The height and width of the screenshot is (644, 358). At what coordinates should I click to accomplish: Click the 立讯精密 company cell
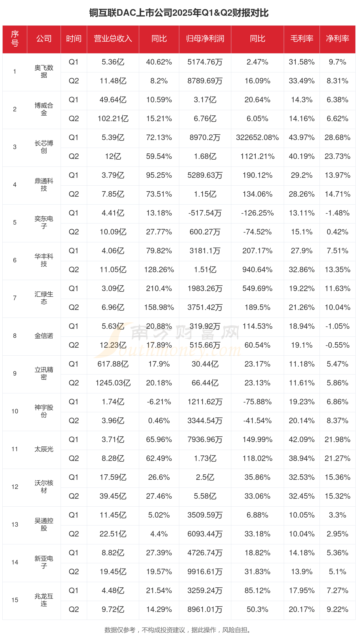[44, 373]
